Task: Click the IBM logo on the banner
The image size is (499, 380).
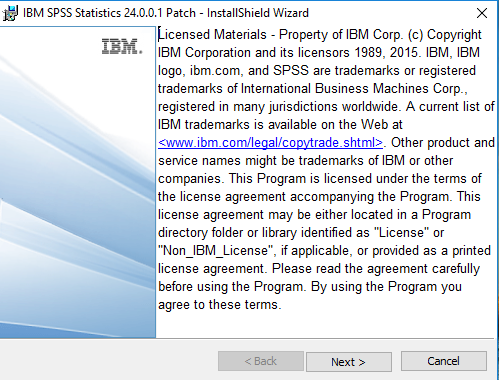Action: point(122,46)
